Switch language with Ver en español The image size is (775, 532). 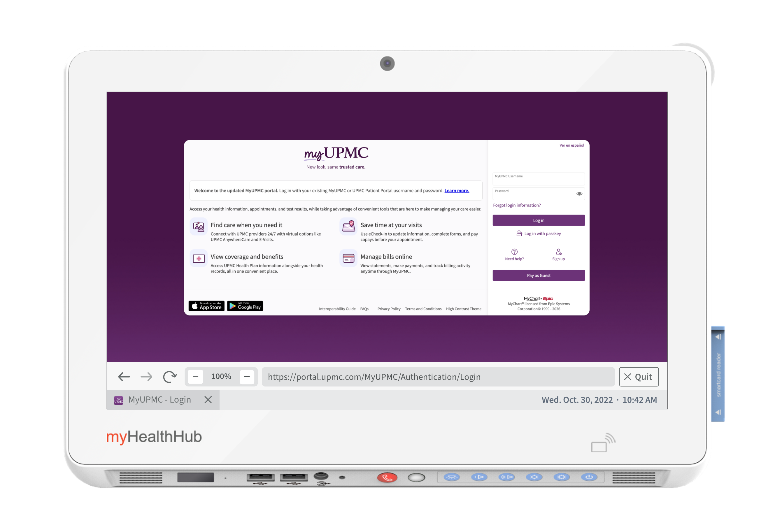pyautogui.click(x=571, y=145)
